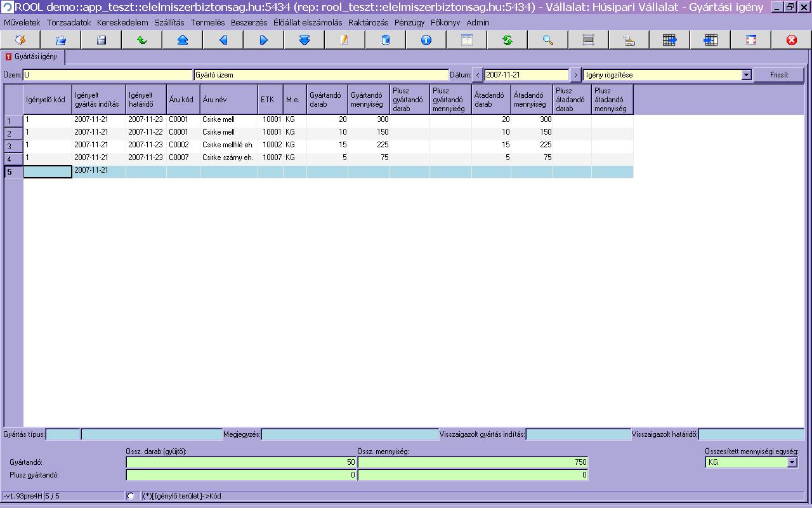
Task: Open the Pénzügy menu
Action: click(410, 22)
